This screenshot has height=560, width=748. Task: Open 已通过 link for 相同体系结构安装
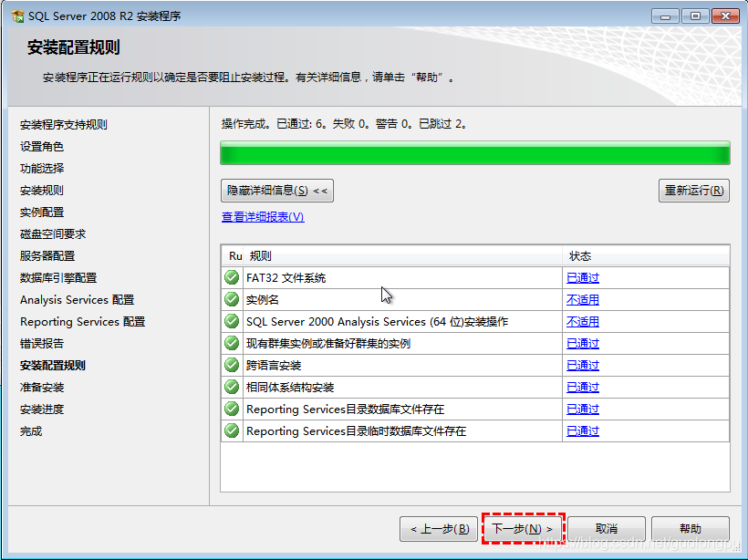tap(583, 388)
